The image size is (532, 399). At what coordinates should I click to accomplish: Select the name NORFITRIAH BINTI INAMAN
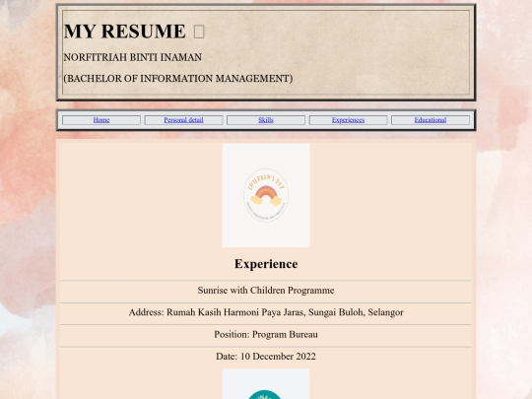133,57
